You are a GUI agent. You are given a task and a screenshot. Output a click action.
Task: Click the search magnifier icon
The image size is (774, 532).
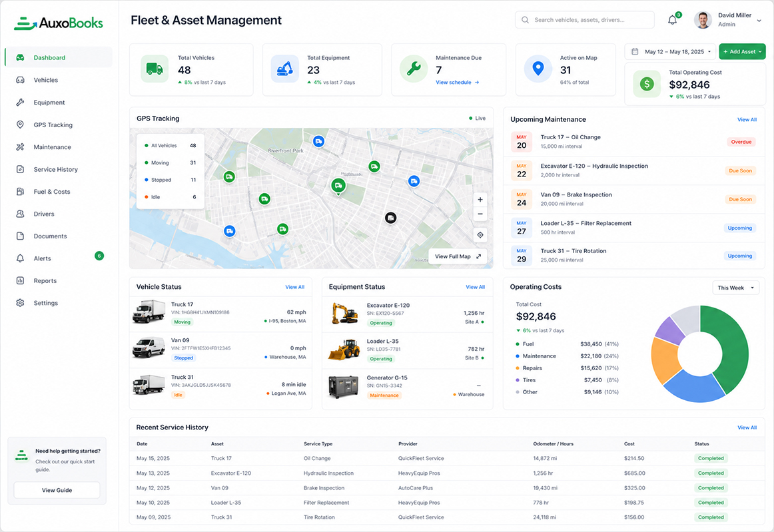click(x=525, y=20)
